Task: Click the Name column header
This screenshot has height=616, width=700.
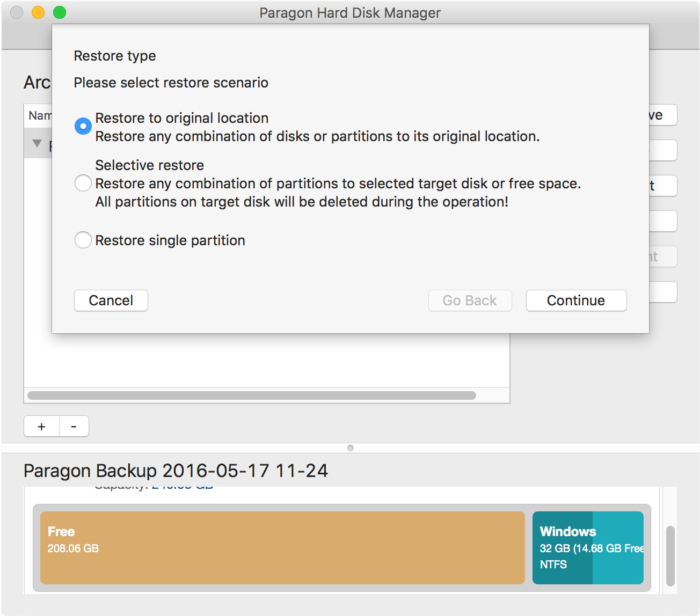Action: tap(39, 116)
